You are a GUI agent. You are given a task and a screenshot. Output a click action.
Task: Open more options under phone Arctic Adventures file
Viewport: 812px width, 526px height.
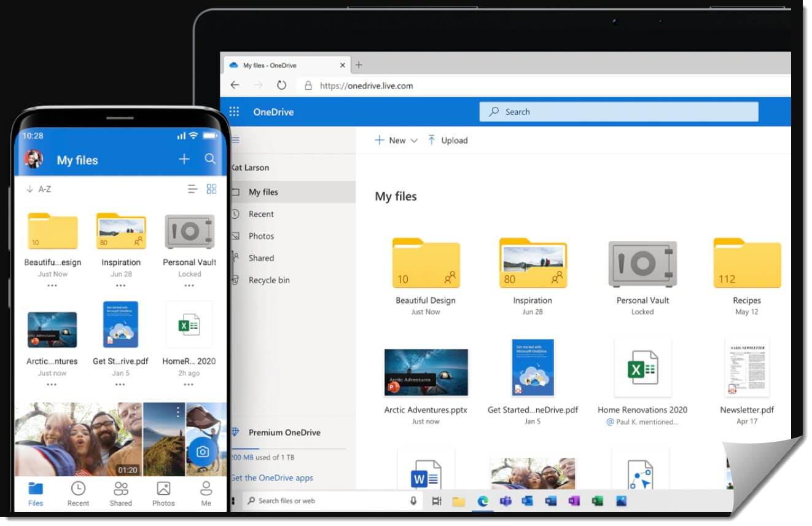[x=52, y=385]
